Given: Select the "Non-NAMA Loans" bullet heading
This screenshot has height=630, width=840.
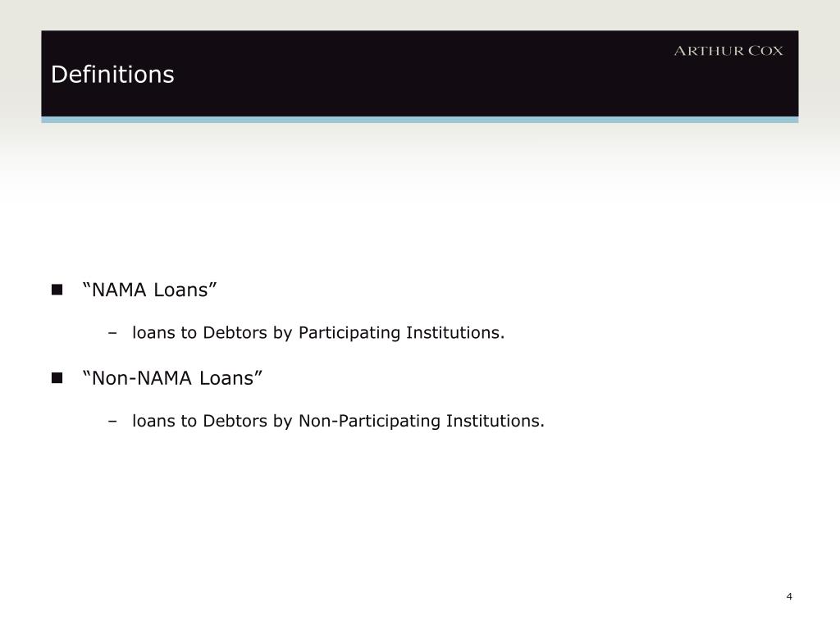Looking at the screenshot, I should (172, 377).
